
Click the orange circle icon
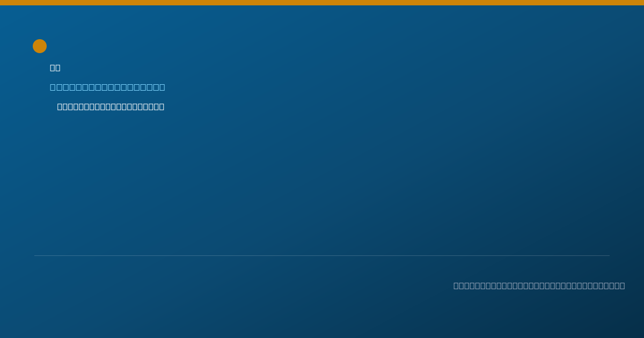(40, 46)
